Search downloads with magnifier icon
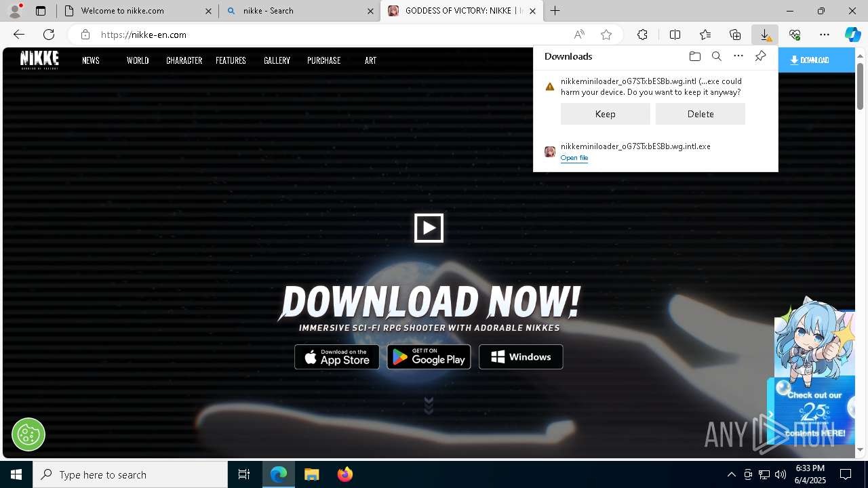This screenshot has height=488, width=868. pyautogui.click(x=717, y=56)
